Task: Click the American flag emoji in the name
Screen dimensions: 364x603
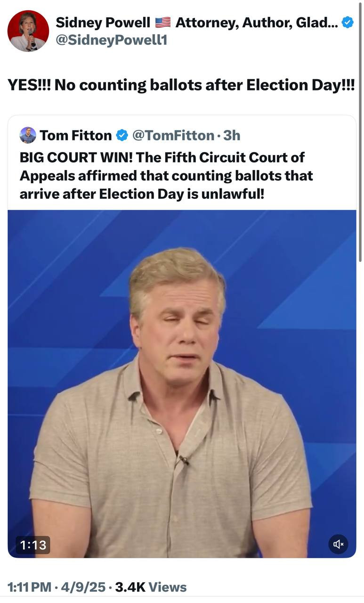Action: point(162,22)
